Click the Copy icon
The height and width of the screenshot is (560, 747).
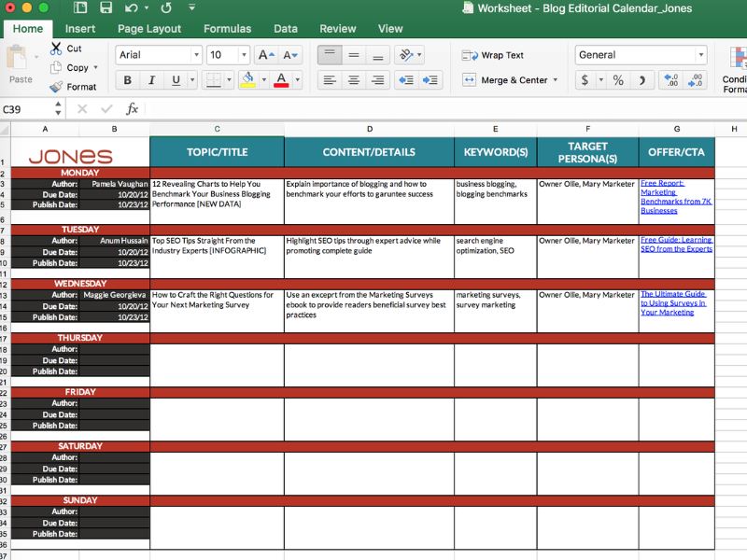(56, 67)
